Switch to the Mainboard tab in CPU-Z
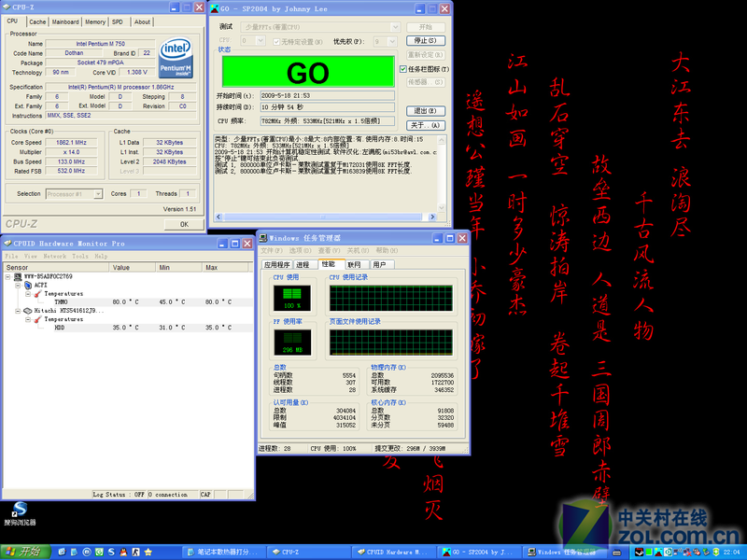 (65, 21)
